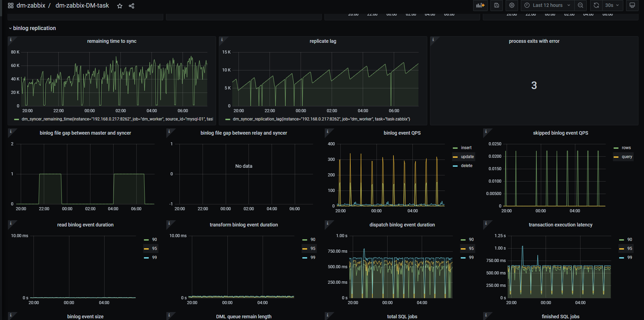Toggle dm_syncer_remaining_time legend series

tap(117, 119)
